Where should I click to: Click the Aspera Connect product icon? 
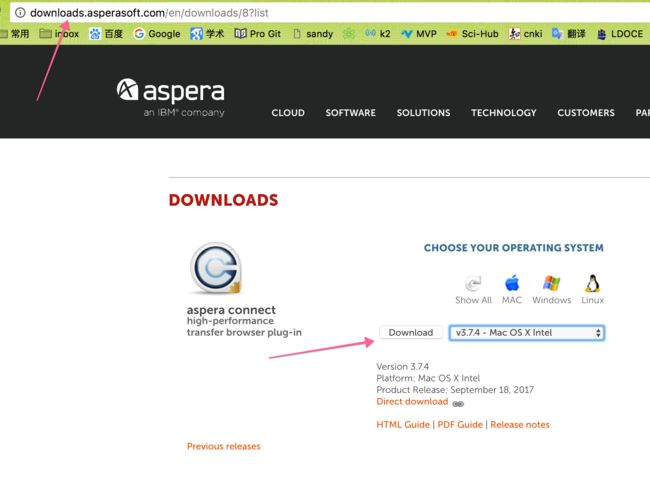tap(216, 268)
